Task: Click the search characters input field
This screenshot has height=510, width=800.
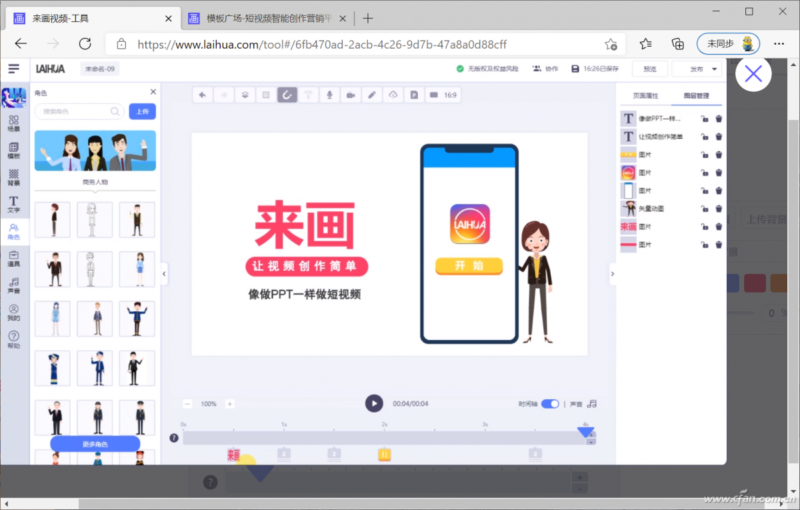Action: click(x=79, y=111)
